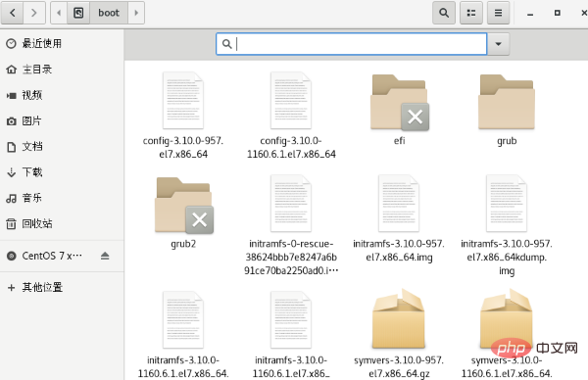Open Documents (文档) in sidebar

coord(62,147)
